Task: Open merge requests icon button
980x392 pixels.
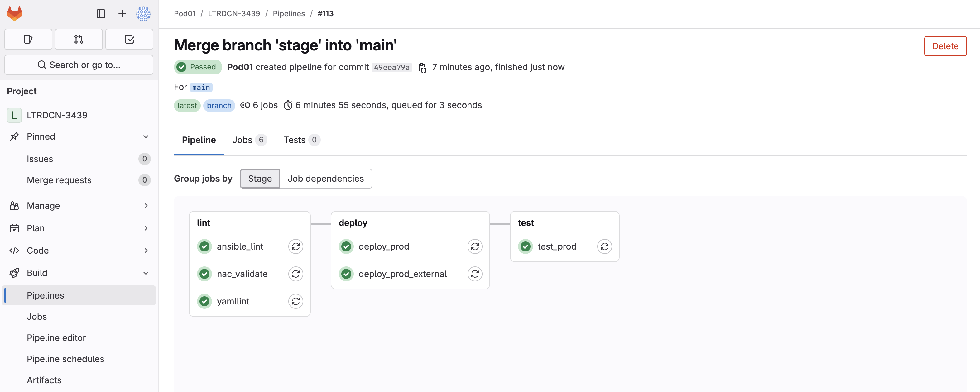Action: [x=79, y=39]
